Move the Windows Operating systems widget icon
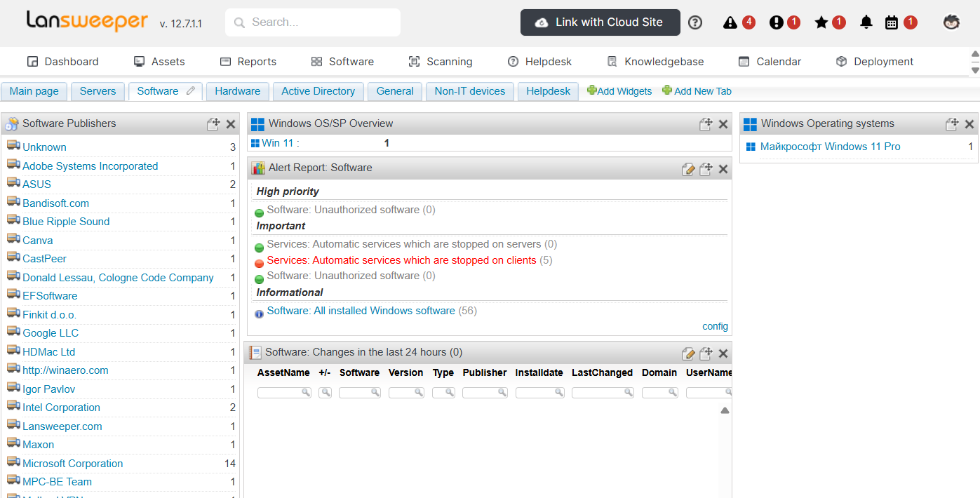980x498 pixels. pos(952,124)
